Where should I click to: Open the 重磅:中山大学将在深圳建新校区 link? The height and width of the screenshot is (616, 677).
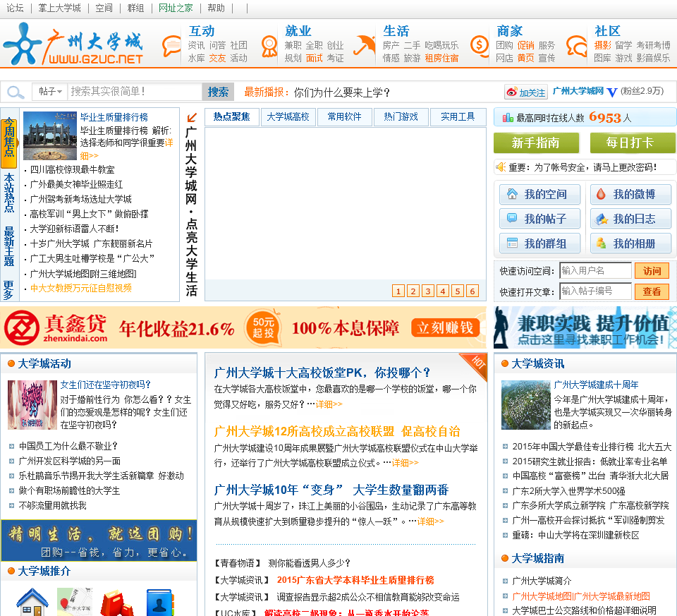(575, 536)
